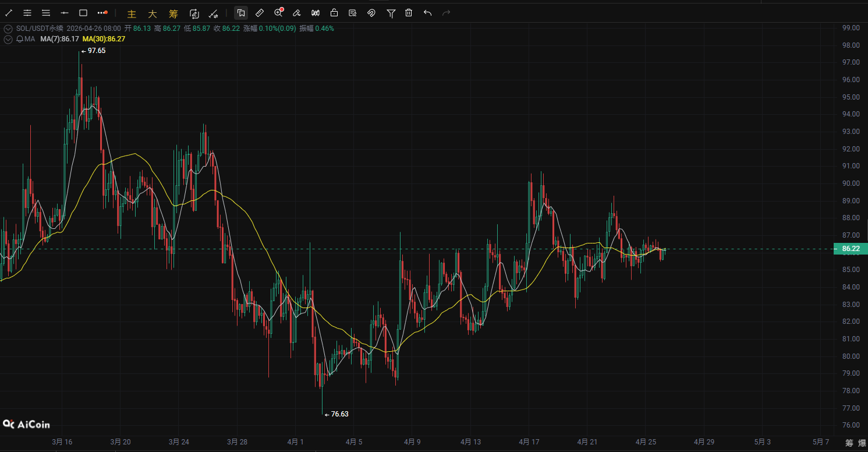
Task: Toggle the MA indicator alert bell
Action: pos(20,39)
